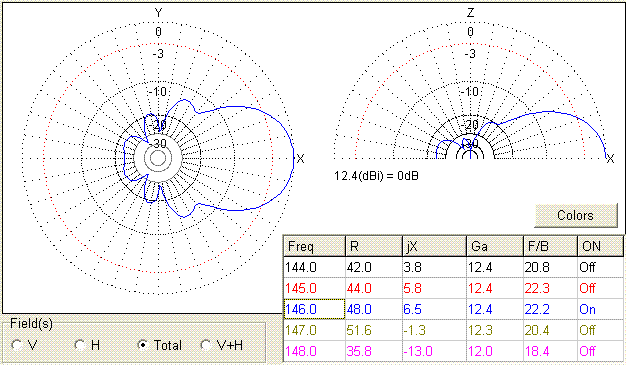Select the 146.0 frequency cell
This screenshot has height=365, width=626.
pos(314,309)
